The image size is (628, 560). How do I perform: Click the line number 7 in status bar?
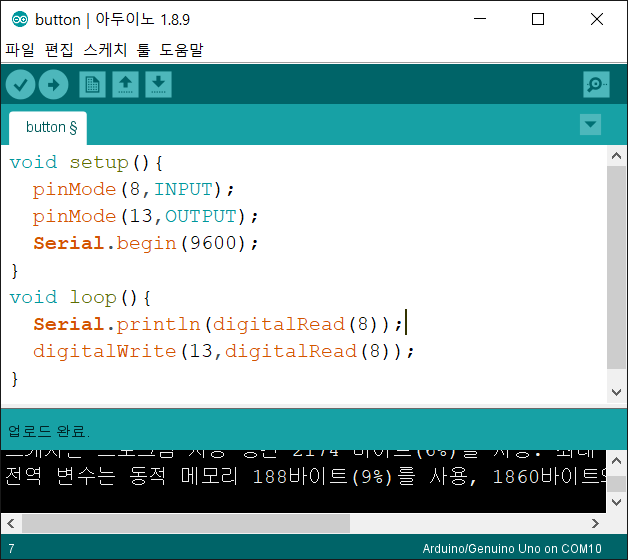tap(11, 548)
